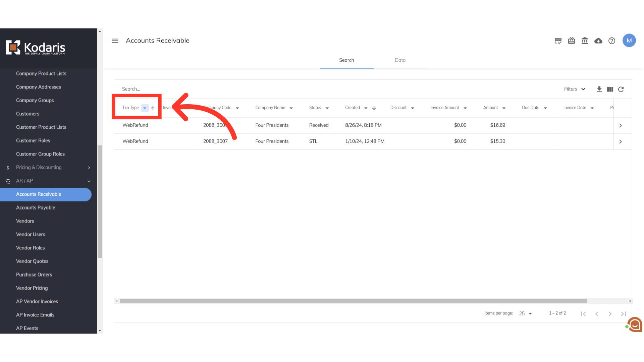Refresh the accounts receivable table
Screen dimensions: 644x362
(x=621, y=89)
